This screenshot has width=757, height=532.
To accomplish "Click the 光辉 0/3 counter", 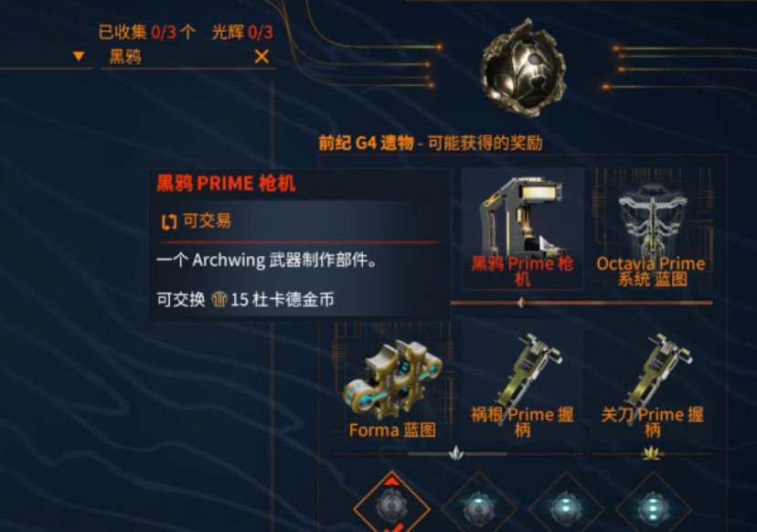I will click(x=242, y=32).
